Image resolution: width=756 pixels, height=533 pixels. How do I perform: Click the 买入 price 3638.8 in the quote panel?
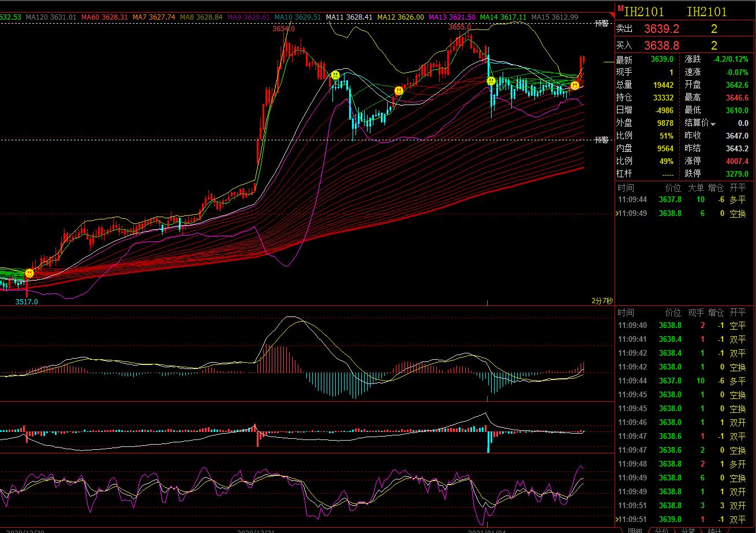(x=661, y=45)
